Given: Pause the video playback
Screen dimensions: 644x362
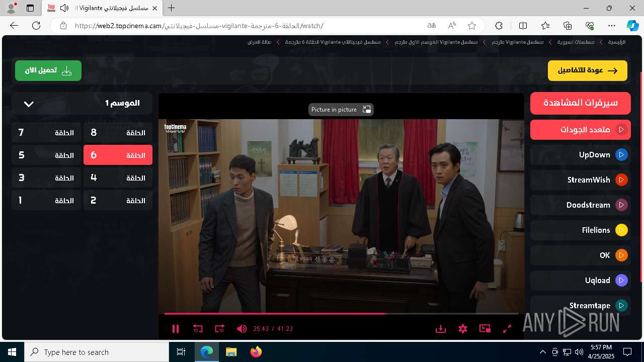Looking at the screenshot, I should tap(176, 329).
